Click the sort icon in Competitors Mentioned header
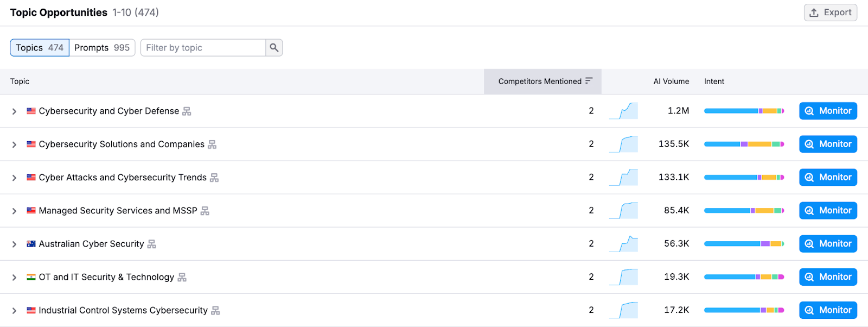 click(589, 81)
